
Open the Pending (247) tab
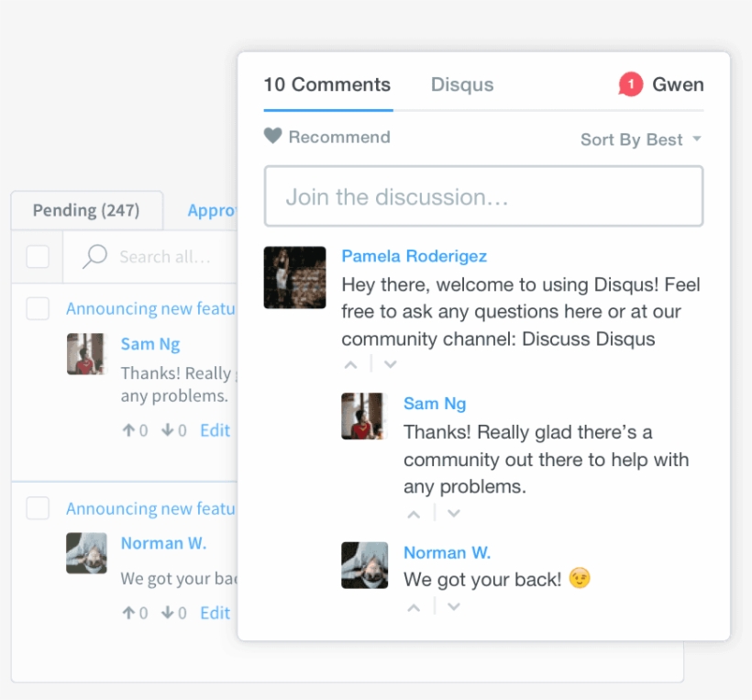(x=86, y=210)
